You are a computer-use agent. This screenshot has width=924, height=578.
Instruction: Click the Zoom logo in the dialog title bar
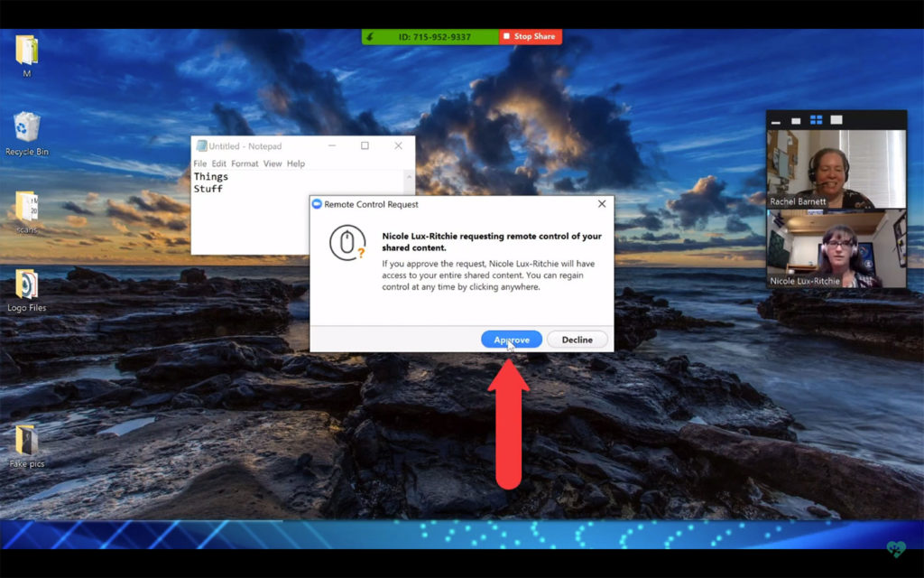click(317, 204)
